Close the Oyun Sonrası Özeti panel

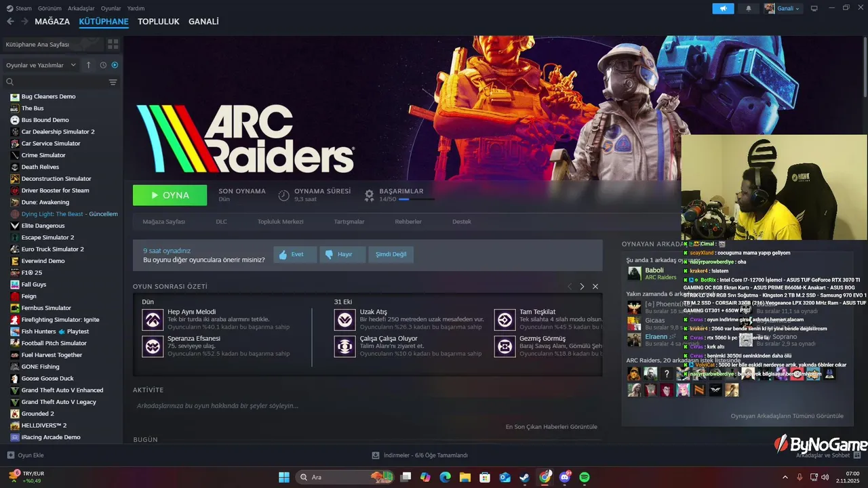point(595,287)
